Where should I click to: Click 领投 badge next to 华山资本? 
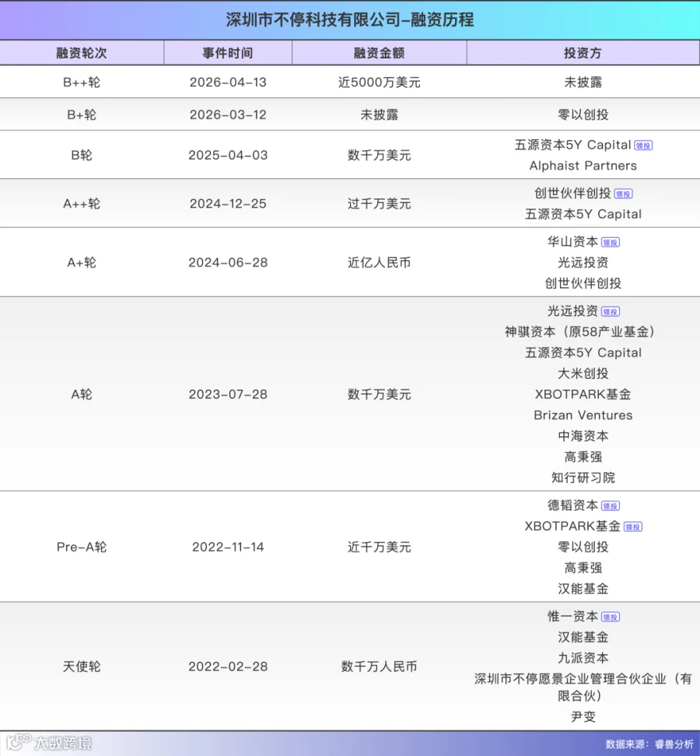click(x=611, y=243)
